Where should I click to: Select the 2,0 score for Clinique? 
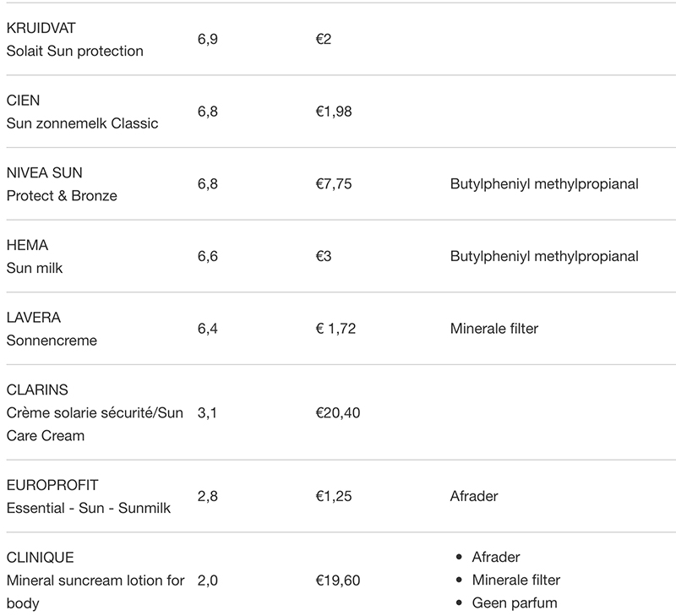(x=207, y=581)
